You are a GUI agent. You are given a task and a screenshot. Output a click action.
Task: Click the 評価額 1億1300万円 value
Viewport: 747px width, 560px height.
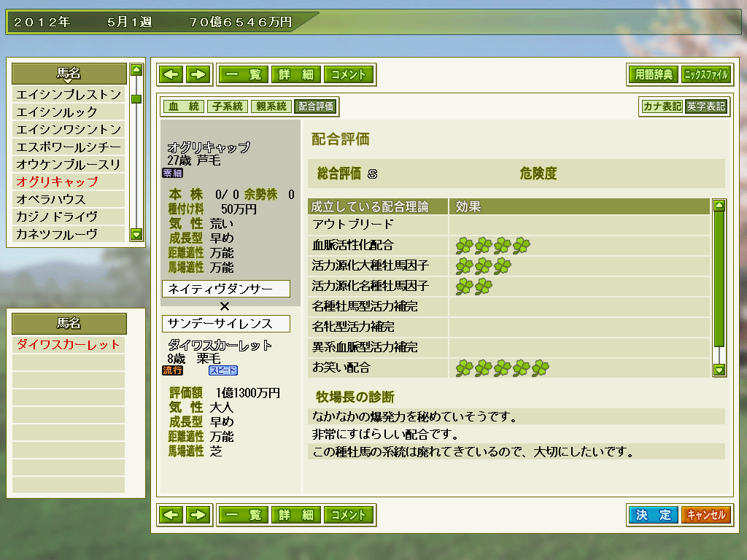coord(248,393)
